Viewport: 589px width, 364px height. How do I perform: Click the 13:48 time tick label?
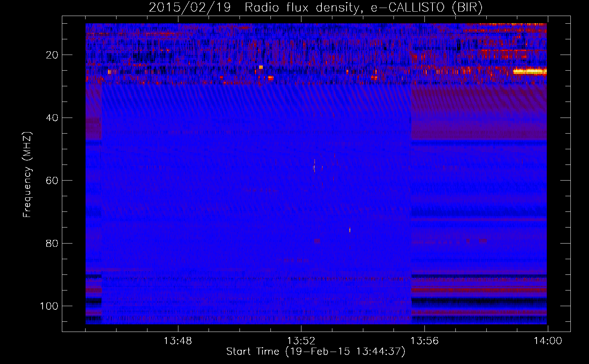178,341
